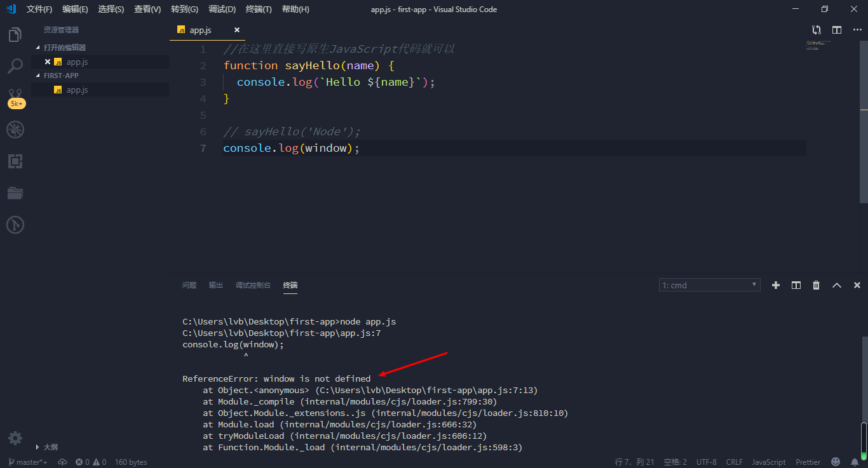868x468 pixels.
Task: Expand the 大纲 outline section
Action: click(47, 447)
